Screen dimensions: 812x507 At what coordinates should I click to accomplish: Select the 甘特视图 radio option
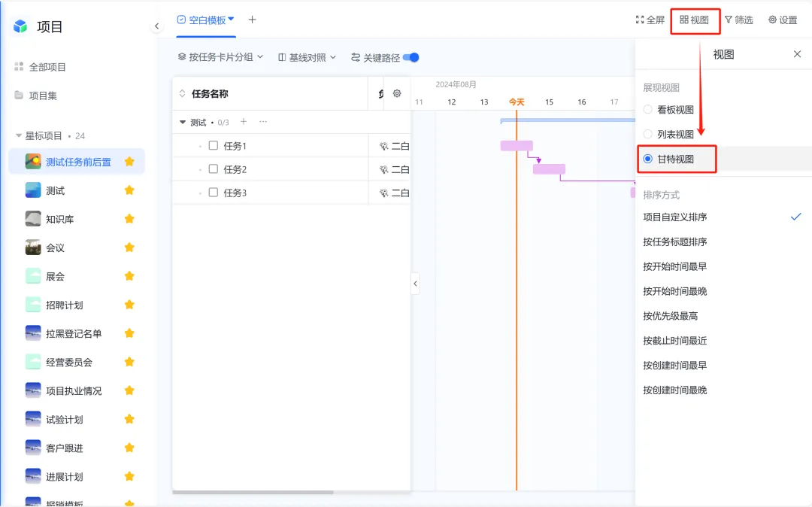[648, 159]
